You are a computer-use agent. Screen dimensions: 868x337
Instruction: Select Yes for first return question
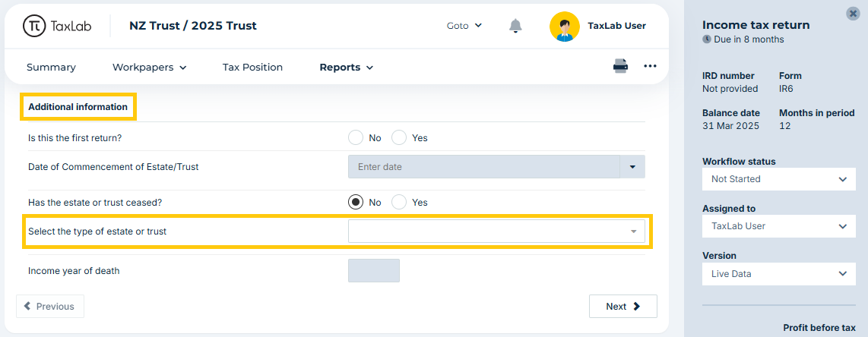(x=399, y=137)
